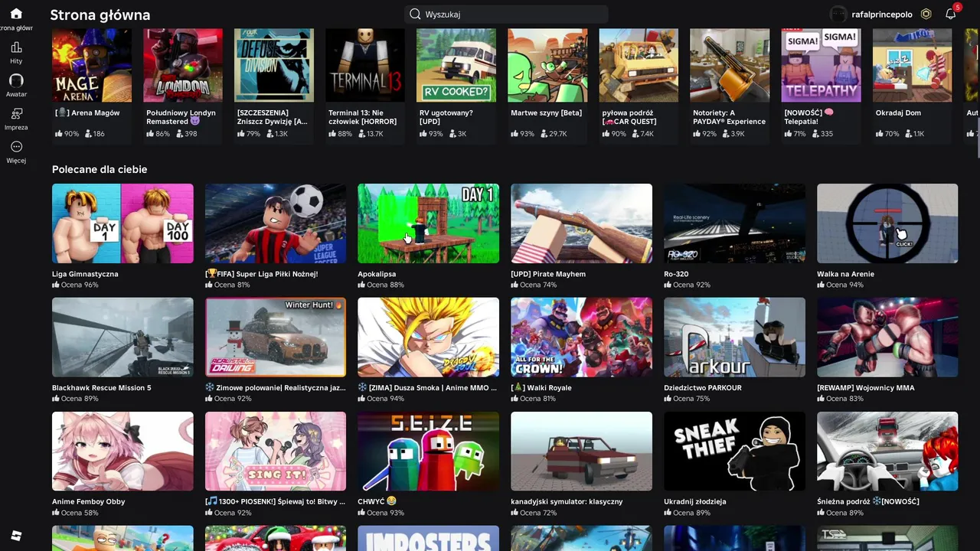Click the Strona główna page heading

(100, 15)
